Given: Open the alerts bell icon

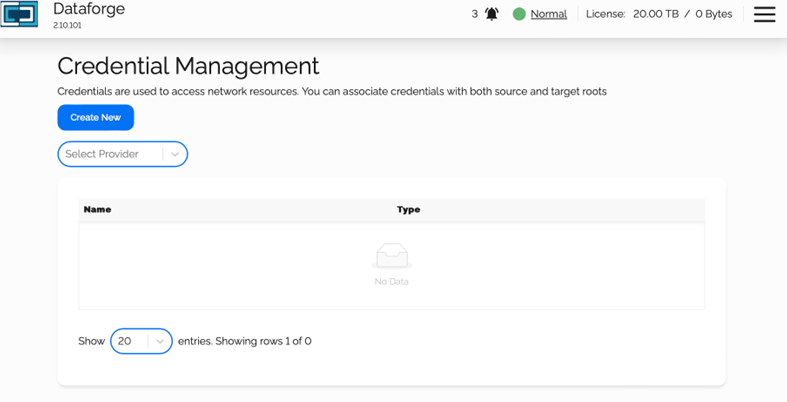Looking at the screenshot, I should (491, 14).
